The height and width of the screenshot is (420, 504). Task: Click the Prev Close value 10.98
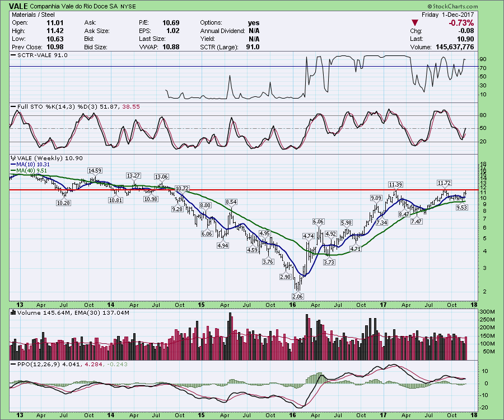point(55,47)
